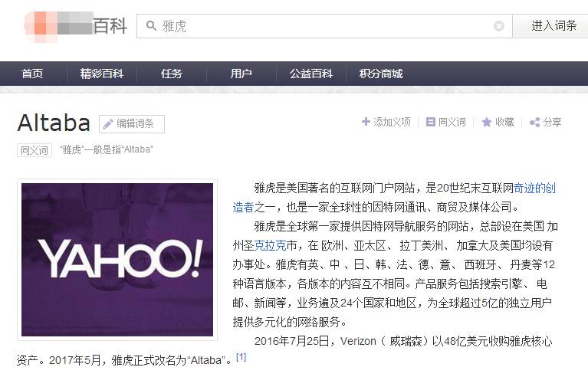Open footnote reference [1]
The image size is (588, 377).
coord(241,357)
